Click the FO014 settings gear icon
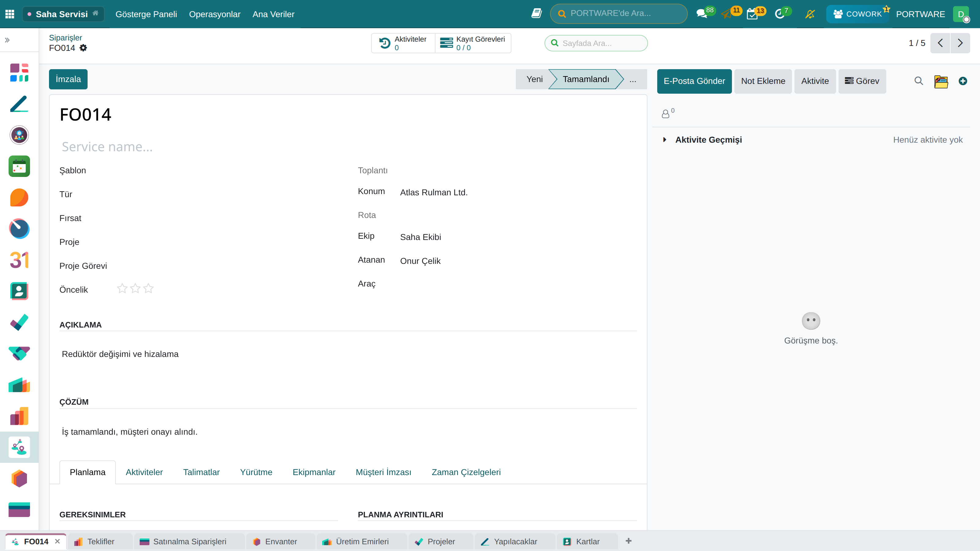 [83, 48]
